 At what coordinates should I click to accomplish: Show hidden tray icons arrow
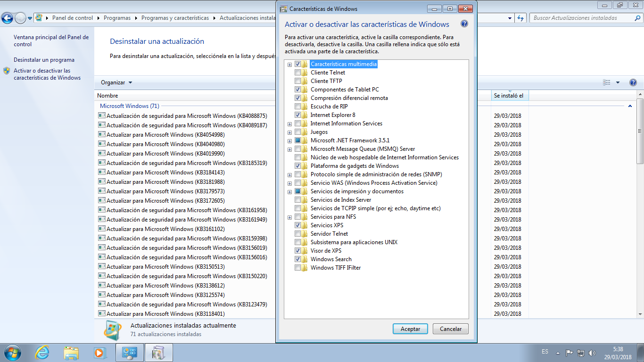558,353
